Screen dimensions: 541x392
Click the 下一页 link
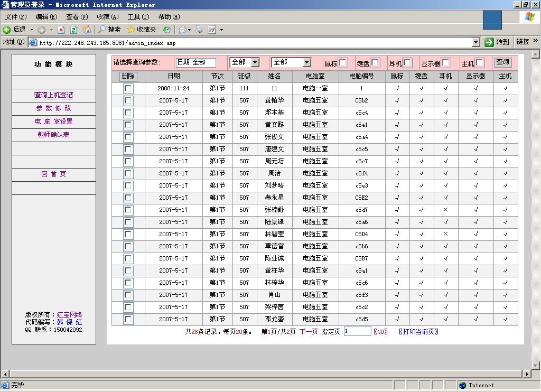(x=309, y=332)
